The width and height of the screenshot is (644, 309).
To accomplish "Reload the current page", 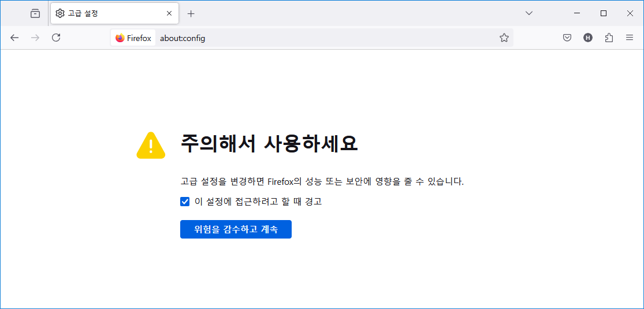I will pos(56,38).
